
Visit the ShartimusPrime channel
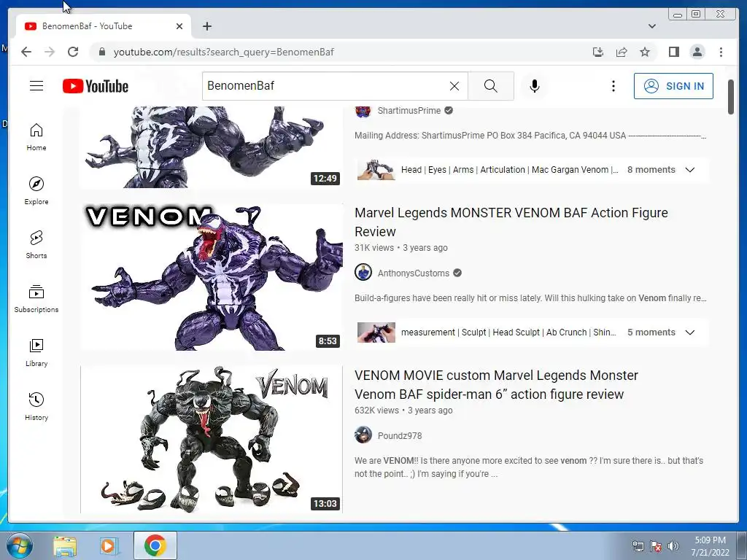point(409,111)
